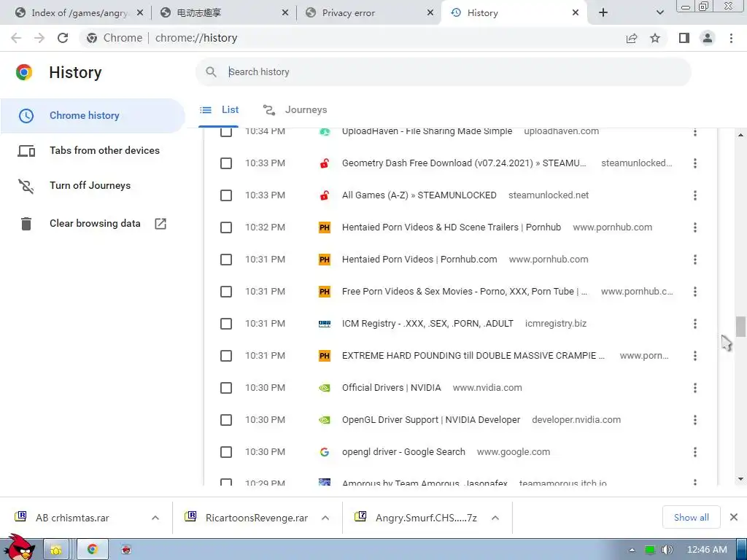This screenshot has width=747, height=560.
Task: Open more actions for ICM Registry entry
Action: 695,324
